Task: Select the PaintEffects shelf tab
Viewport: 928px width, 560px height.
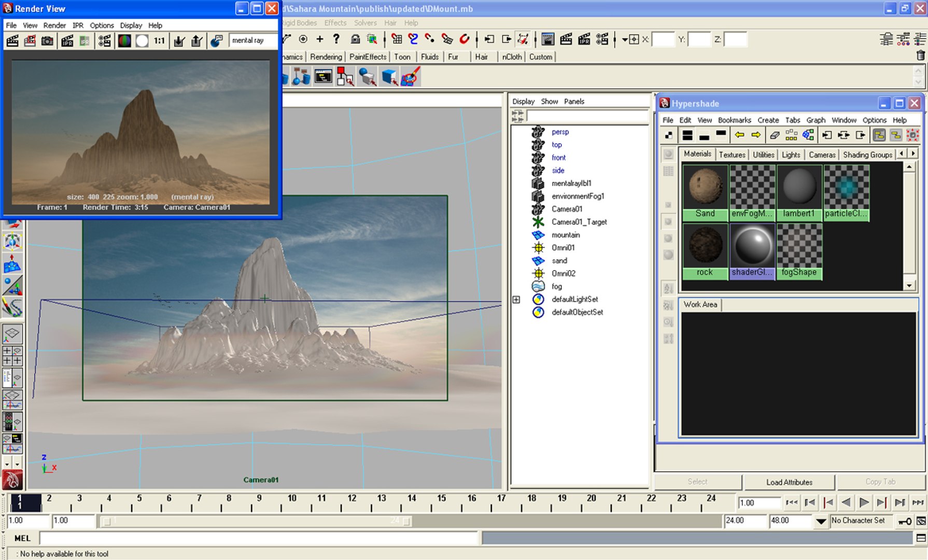Action: pos(368,57)
